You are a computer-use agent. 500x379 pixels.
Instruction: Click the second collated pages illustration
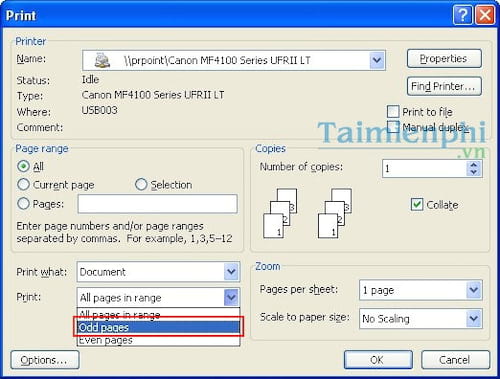tap(335, 213)
